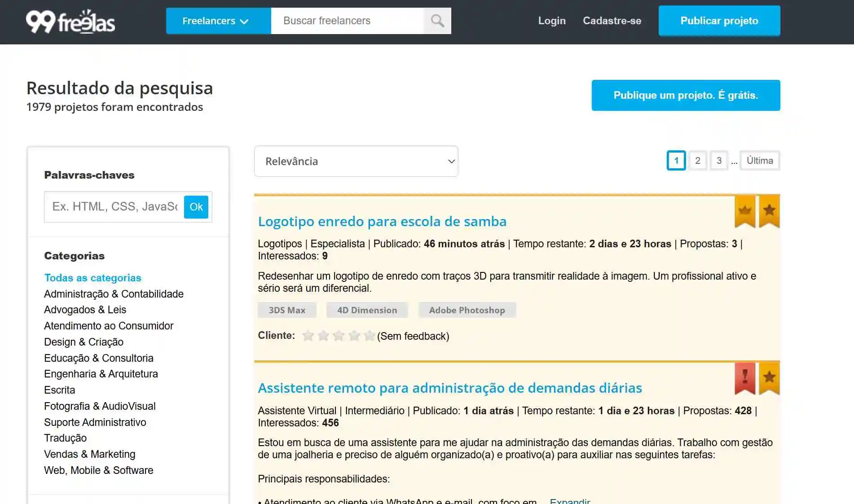Select Design & Criação category
This screenshot has width=854, height=504.
[x=84, y=342]
